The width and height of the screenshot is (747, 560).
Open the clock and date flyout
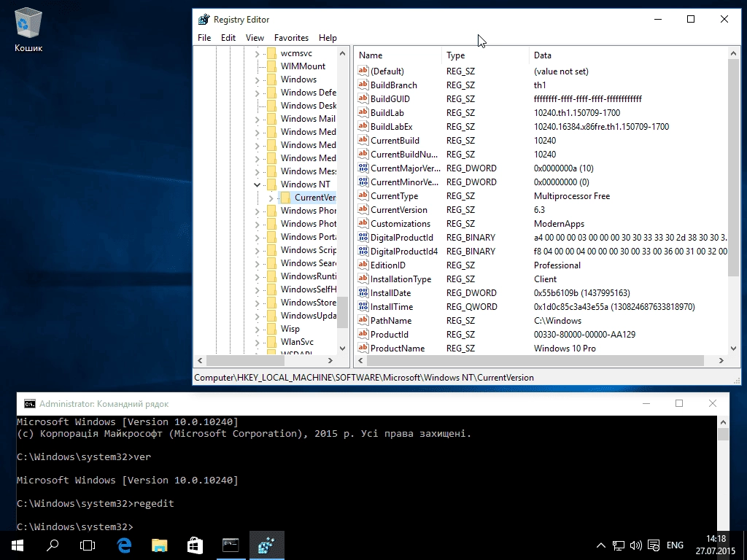(x=716, y=545)
